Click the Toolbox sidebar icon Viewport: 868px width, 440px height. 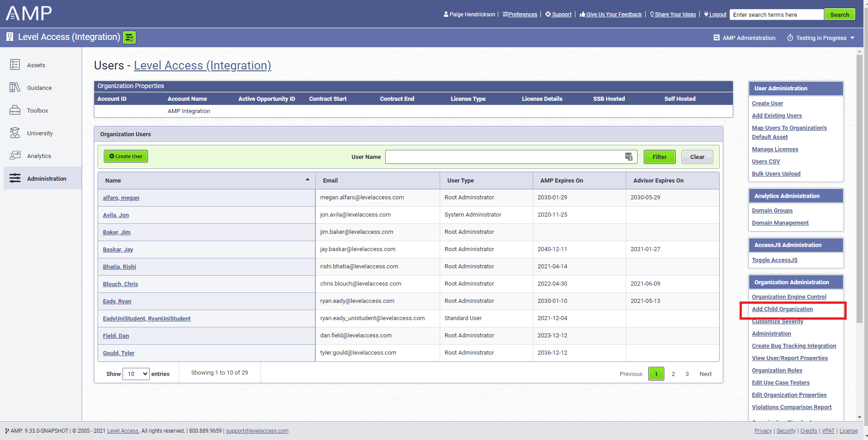coord(15,110)
